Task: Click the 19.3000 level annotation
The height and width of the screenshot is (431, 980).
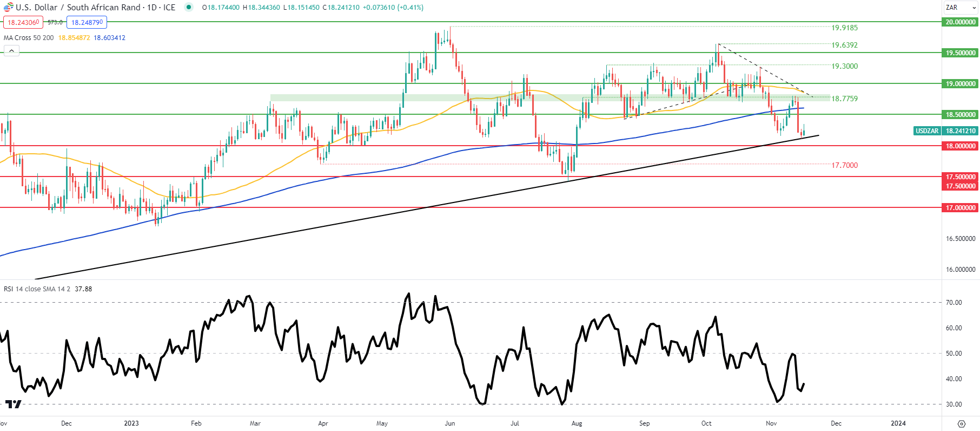Action: click(845, 66)
